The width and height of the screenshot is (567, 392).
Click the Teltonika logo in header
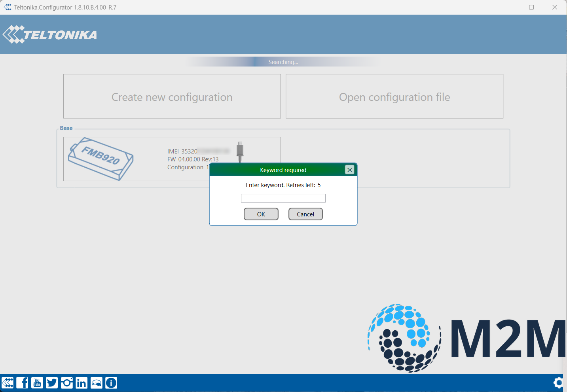click(50, 35)
